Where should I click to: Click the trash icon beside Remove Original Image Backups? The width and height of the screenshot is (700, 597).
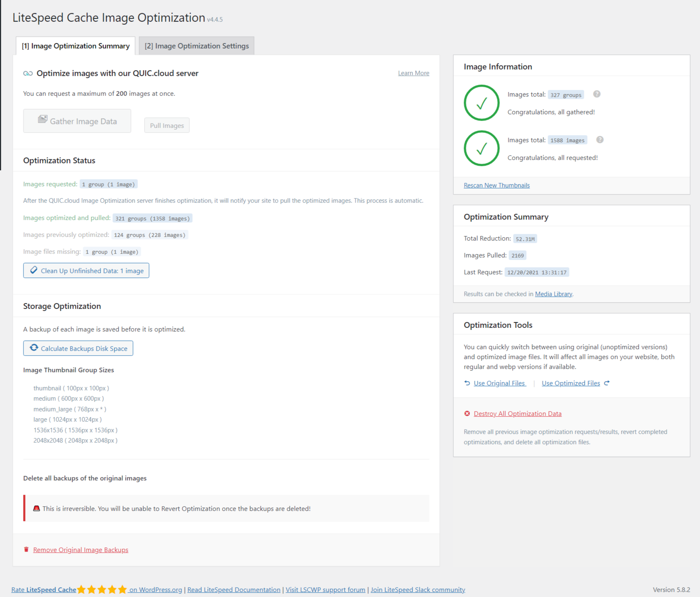click(26, 549)
